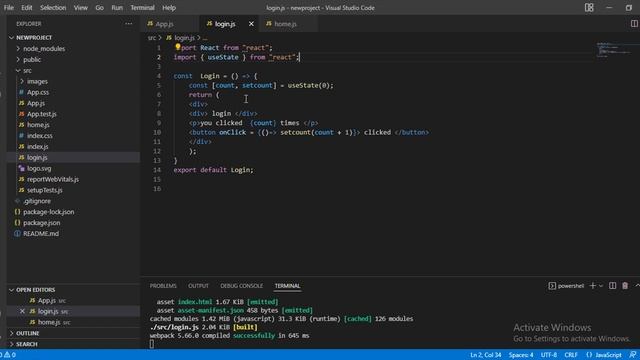This screenshot has width=640, height=360.
Task: Open Explorer more actions ellipsis
Action: 129,24
